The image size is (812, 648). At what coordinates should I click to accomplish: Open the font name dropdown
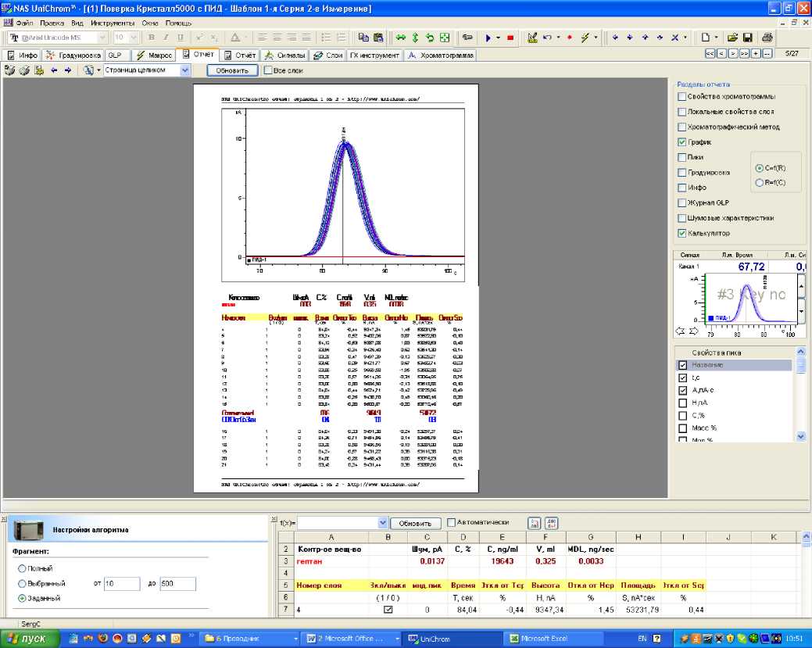pyautogui.click(x=102, y=38)
